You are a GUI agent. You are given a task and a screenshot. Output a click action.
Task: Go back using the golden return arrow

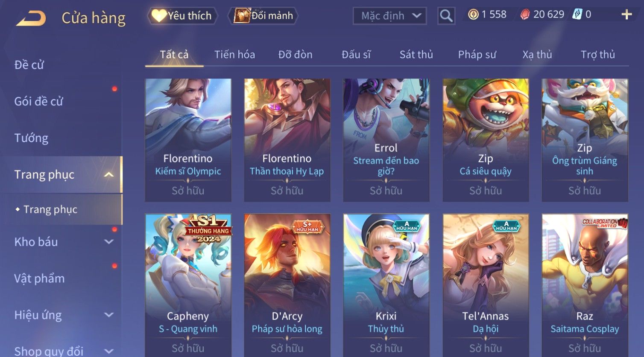[x=31, y=18]
